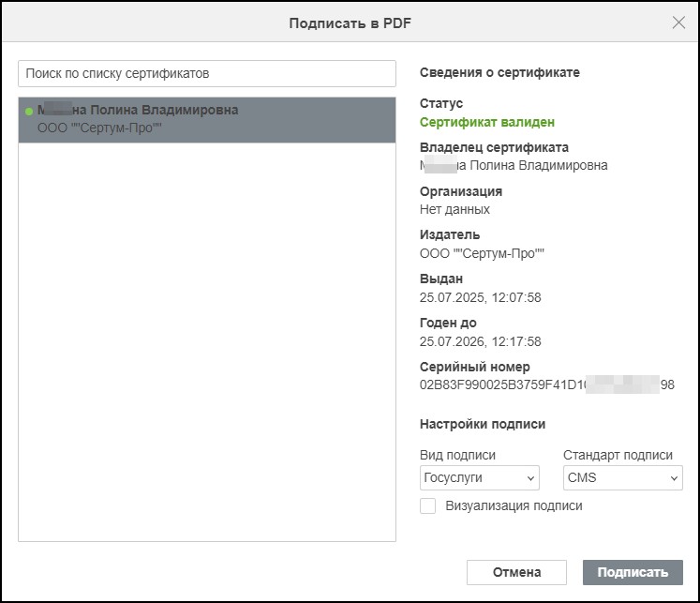The height and width of the screenshot is (603, 700).
Task: Click the Организация label
Action: [x=461, y=191]
